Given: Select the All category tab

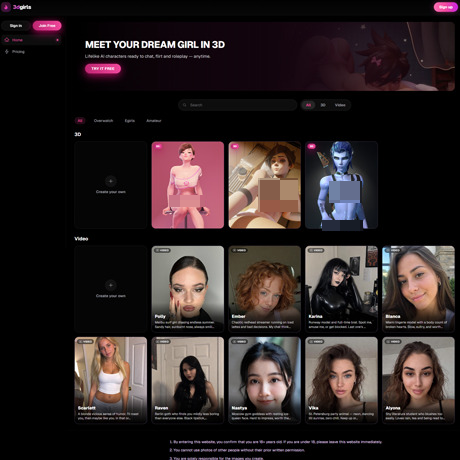Looking at the screenshot, I should pyautogui.click(x=80, y=121).
